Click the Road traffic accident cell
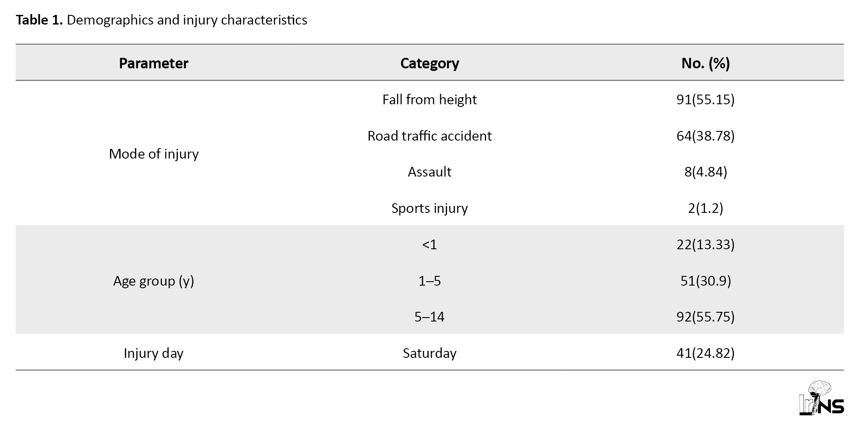The height and width of the screenshot is (431, 868). pos(429,136)
